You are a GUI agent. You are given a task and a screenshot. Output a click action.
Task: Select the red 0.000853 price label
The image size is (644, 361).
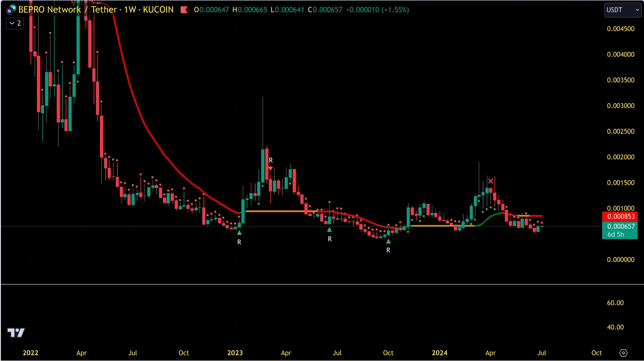pyautogui.click(x=620, y=217)
